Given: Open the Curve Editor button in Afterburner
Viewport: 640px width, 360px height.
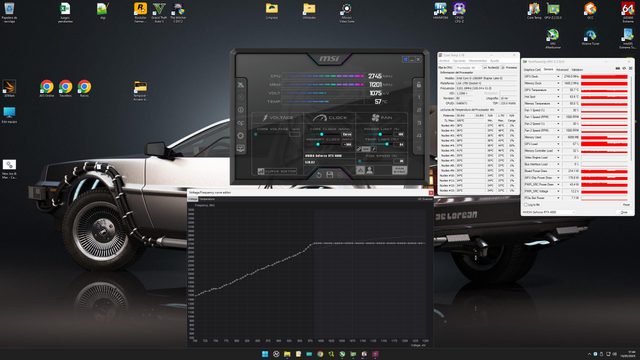Looking at the screenshot, I should point(278,171).
